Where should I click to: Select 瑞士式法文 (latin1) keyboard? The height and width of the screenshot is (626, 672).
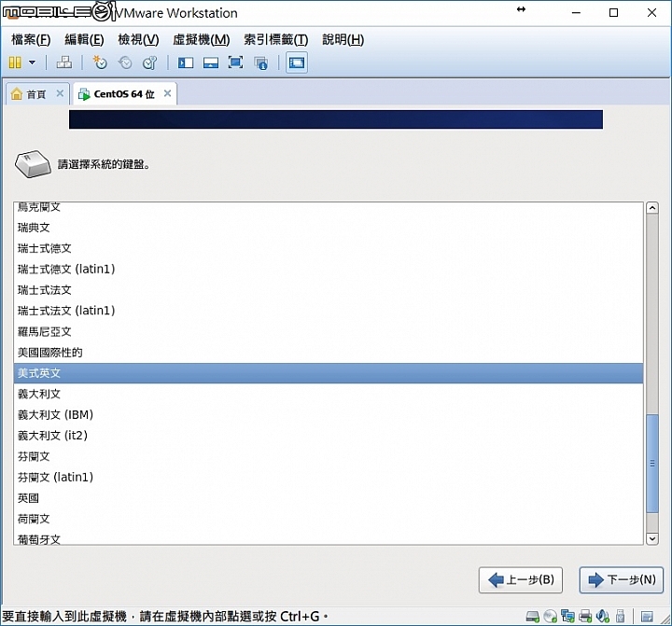coord(329,311)
